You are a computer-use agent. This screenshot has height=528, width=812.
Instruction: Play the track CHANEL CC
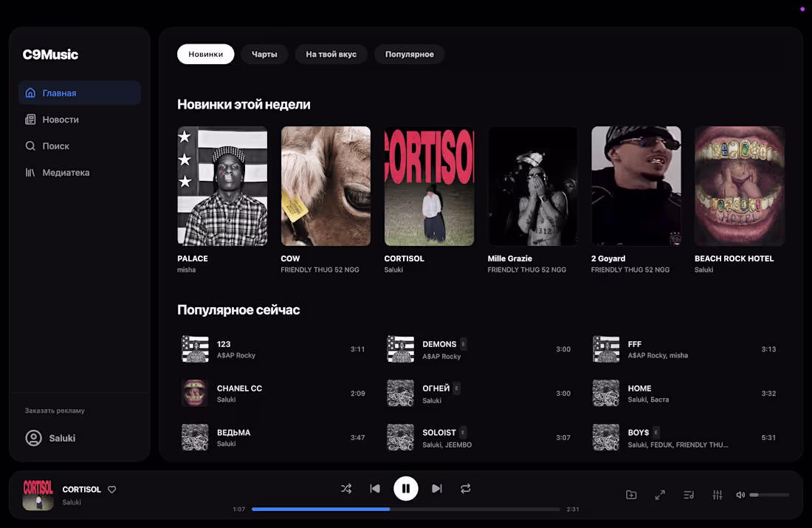[x=273, y=394]
